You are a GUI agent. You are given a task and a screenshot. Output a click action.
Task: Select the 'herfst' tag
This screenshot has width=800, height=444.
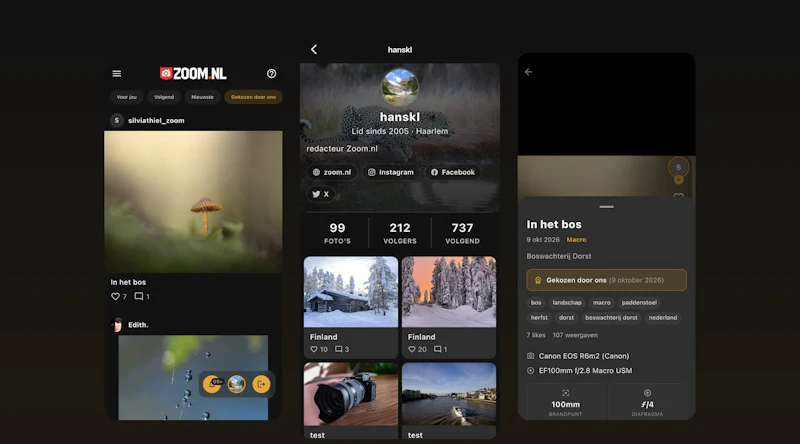539,317
